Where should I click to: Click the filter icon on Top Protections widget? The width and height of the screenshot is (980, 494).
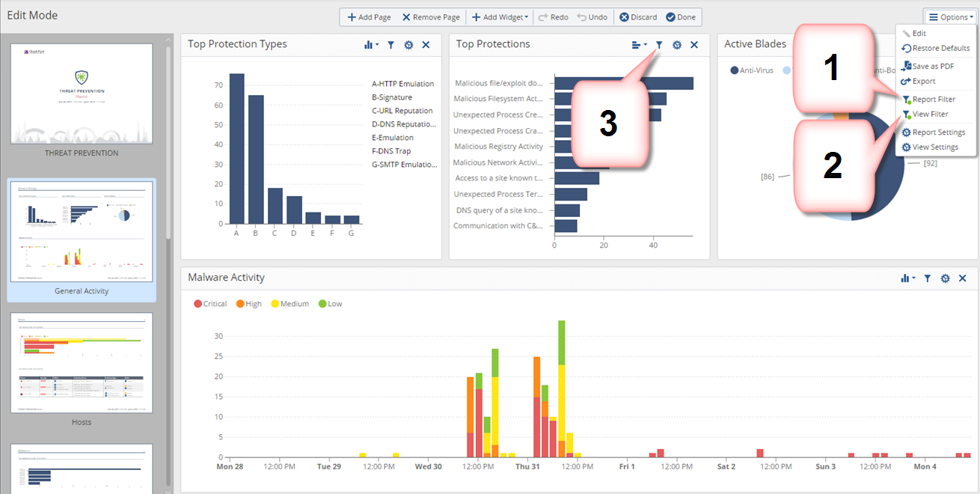click(659, 45)
